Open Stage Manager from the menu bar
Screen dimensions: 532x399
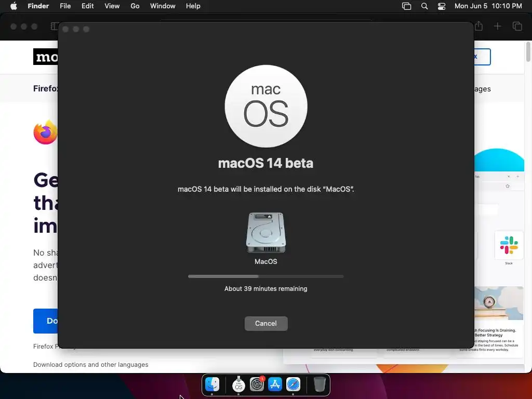click(x=406, y=6)
